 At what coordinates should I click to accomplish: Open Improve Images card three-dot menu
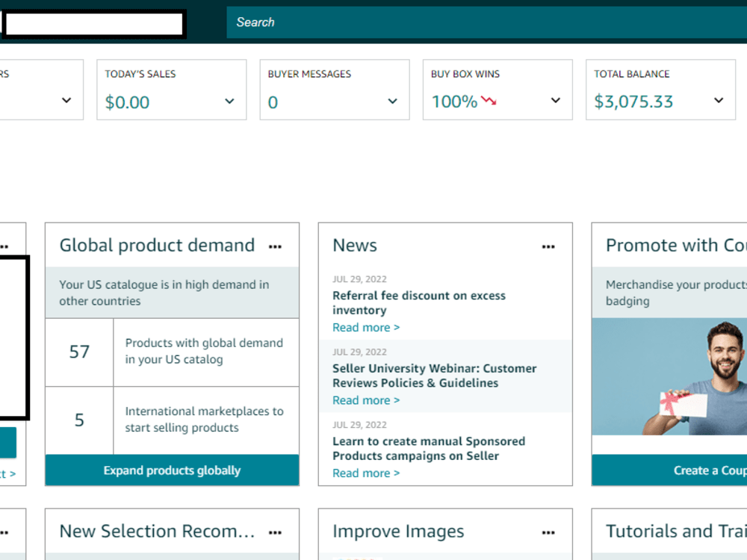pos(548,532)
